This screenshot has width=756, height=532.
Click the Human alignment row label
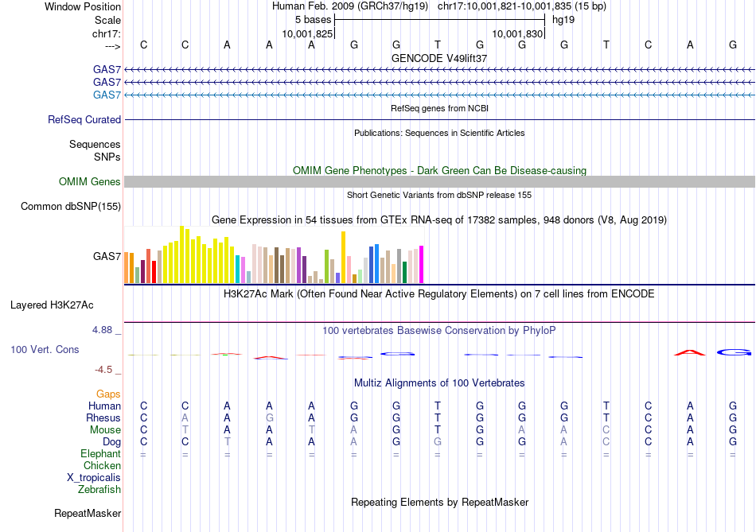coord(104,406)
